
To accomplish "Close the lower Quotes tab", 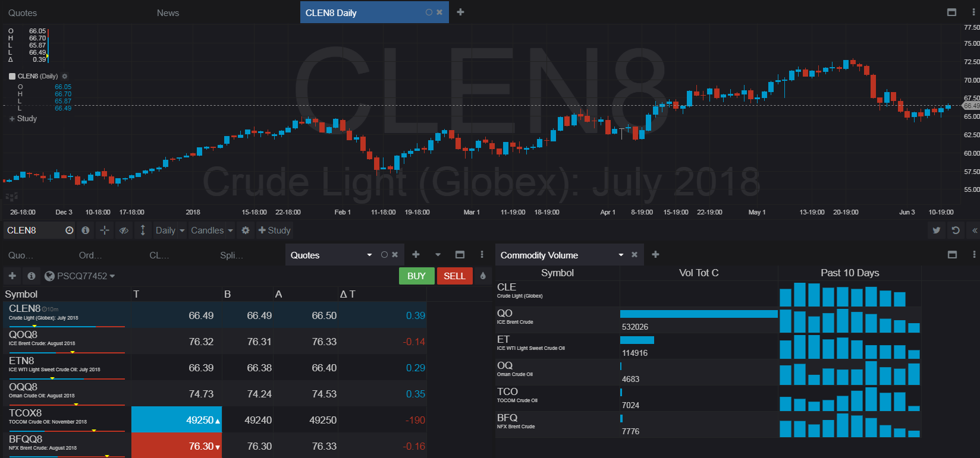I will [395, 255].
